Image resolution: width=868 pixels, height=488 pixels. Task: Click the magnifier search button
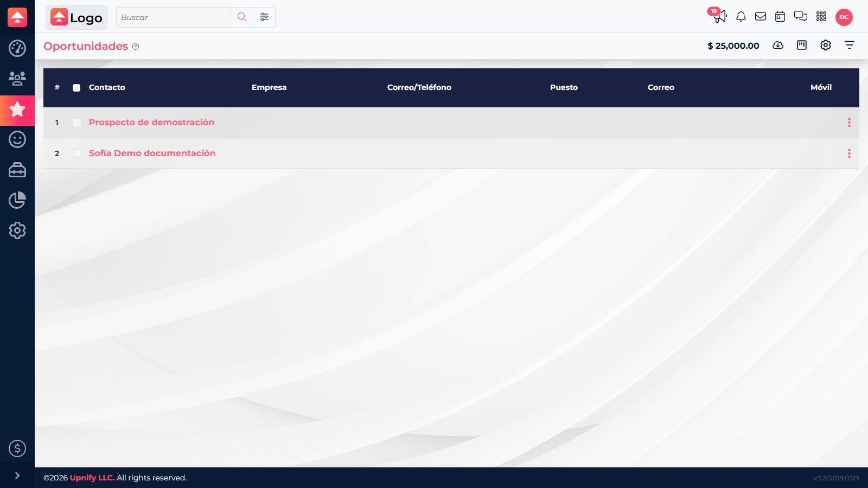[x=242, y=17]
